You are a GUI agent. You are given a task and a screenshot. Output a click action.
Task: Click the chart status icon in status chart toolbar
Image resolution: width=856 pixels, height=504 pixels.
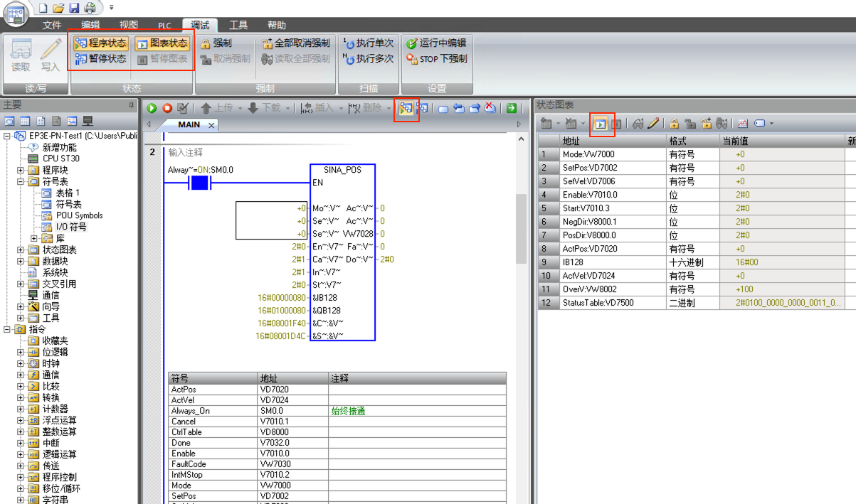tap(601, 124)
